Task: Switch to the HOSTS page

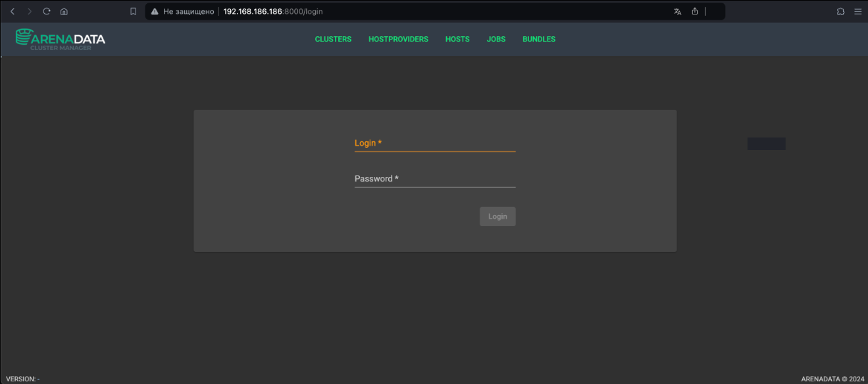Action: pos(457,39)
